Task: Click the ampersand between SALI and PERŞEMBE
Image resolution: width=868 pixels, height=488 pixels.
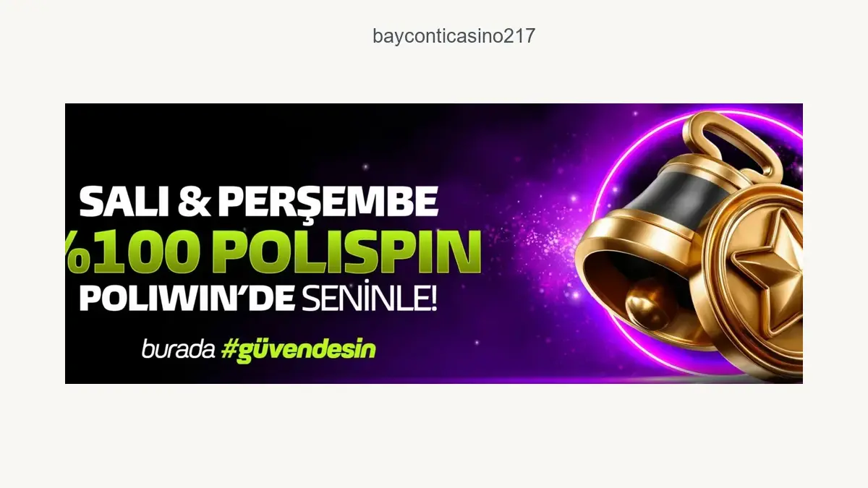Action: [x=192, y=203]
